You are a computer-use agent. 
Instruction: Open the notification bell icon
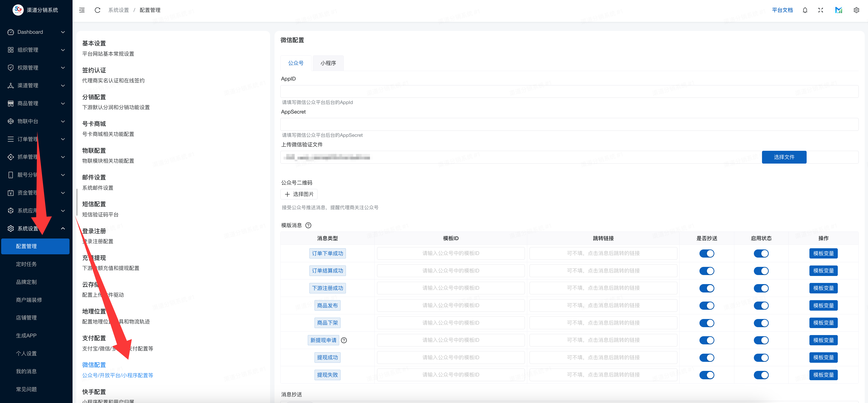[805, 10]
